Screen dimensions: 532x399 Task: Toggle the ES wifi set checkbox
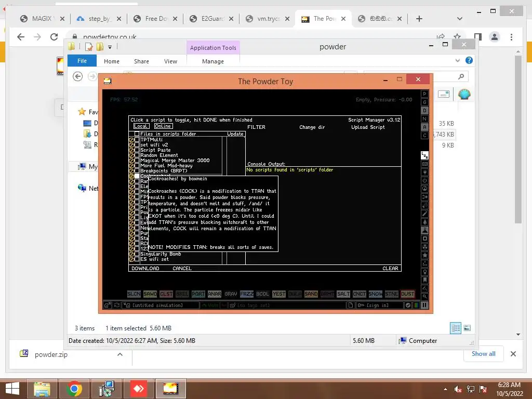coord(137,259)
